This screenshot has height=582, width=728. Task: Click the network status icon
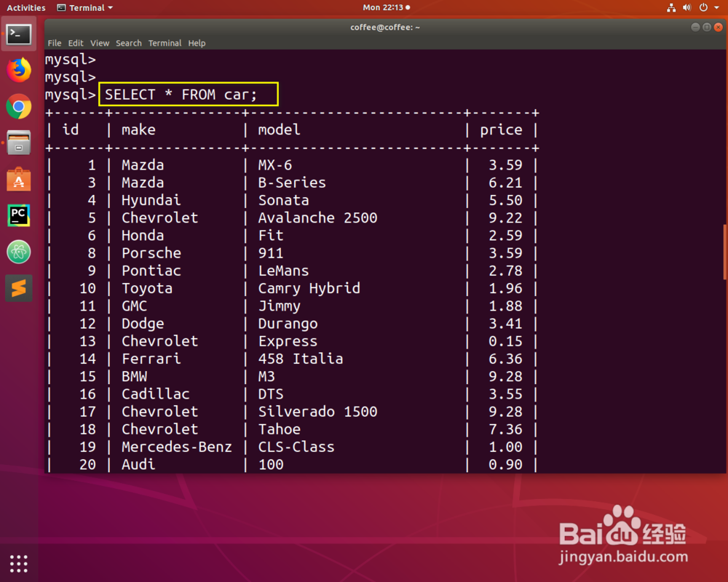pyautogui.click(x=671, y=7)
